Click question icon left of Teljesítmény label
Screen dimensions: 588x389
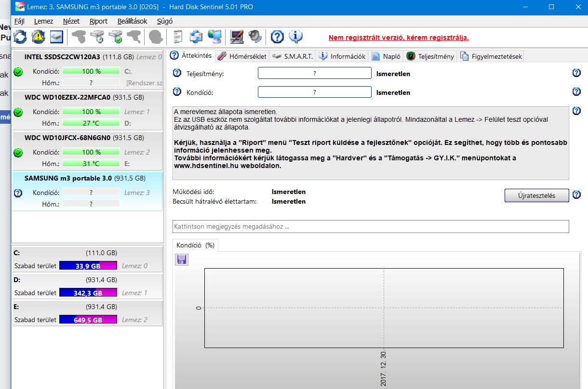coord(177,73)
